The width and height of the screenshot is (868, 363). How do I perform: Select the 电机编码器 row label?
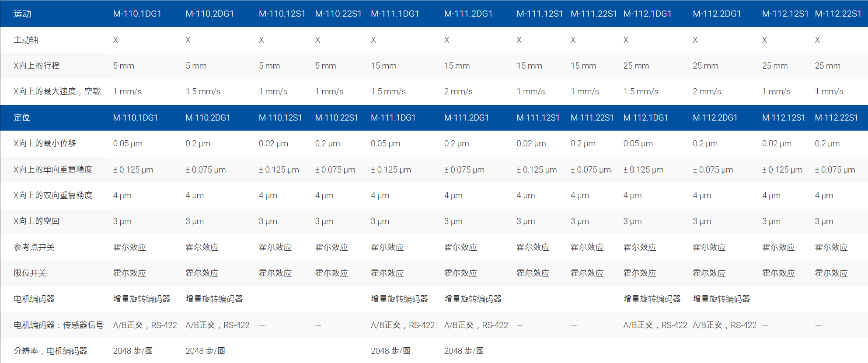click(x=34, y=299)
